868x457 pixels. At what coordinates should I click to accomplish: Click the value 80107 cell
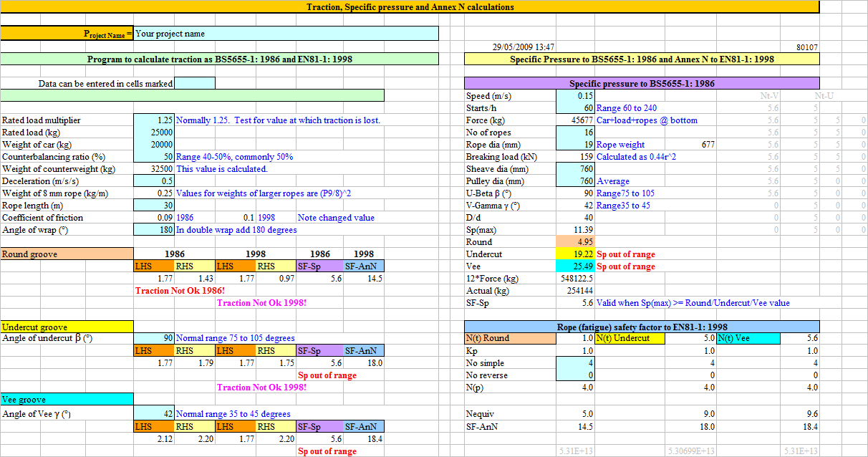[807, 47]
